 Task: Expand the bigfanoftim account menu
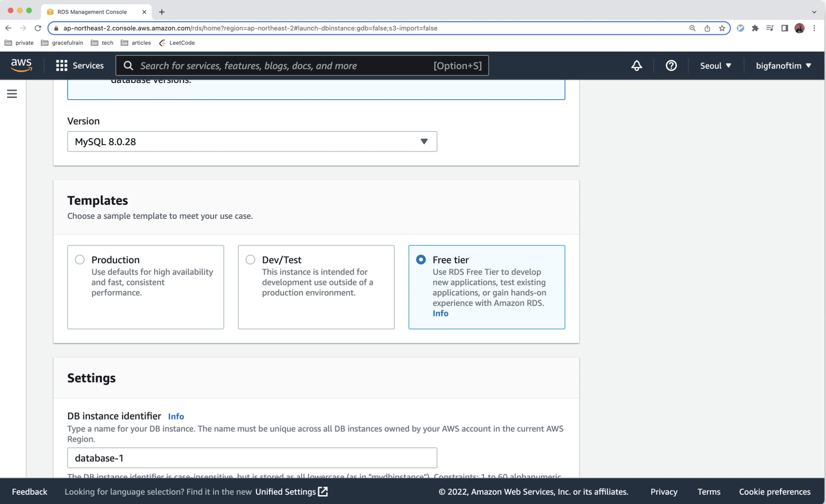783,66
